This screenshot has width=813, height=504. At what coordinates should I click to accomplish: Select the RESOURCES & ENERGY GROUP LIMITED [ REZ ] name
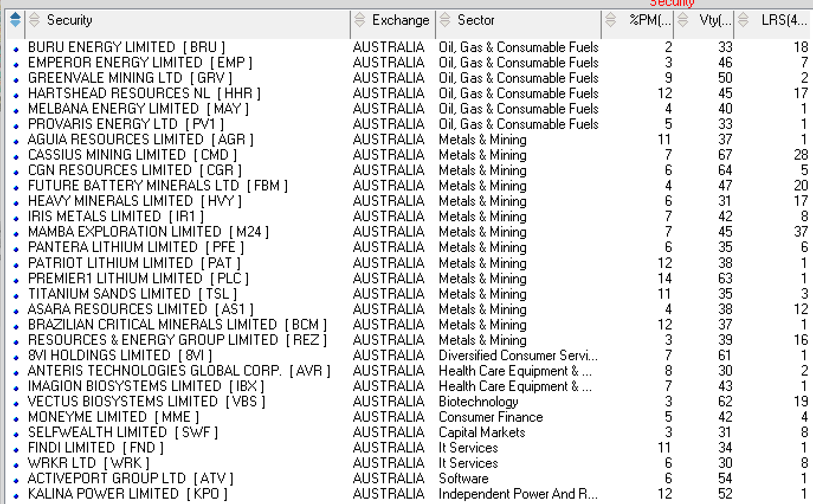pyautogui.click(x=177, y=340)
